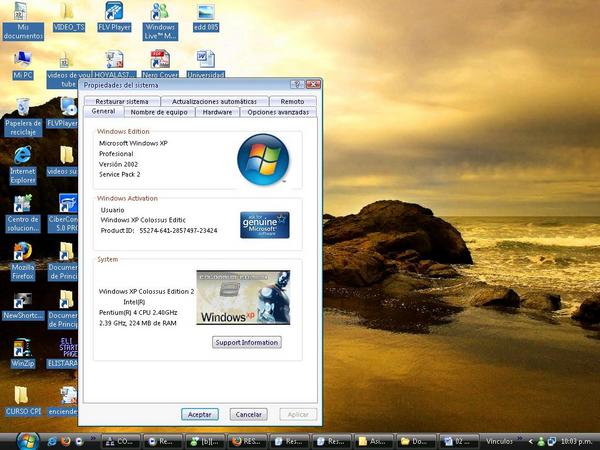The height and width of the screenshot is (450, 600).
Task: Open the Mi PC desktop icon
Action: point(23,65)
